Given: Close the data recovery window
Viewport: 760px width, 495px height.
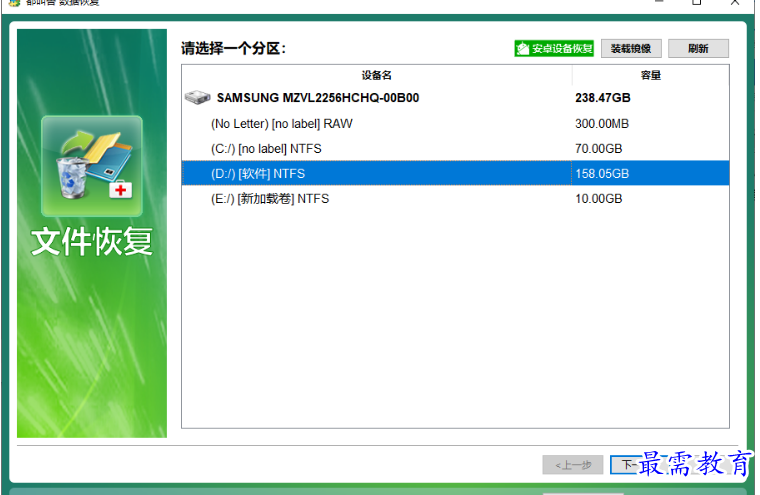Looking at the screenshot, I should [x=735, y=2].
